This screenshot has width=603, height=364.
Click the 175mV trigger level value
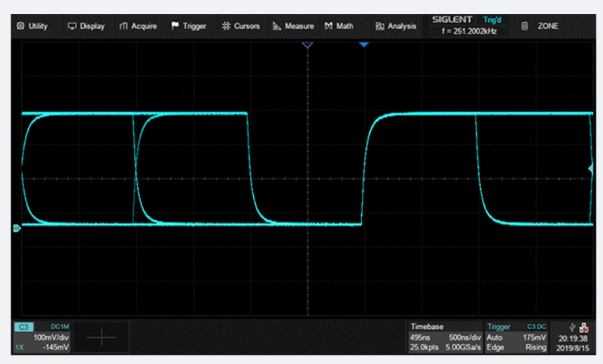pyautogui.click(x=534, y=337)
